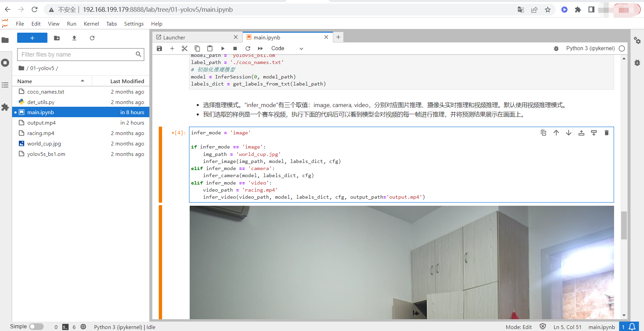This screenshot has width=644, height=331.
Task: Open the new launcher blue plus button
Action: point(32,38)
